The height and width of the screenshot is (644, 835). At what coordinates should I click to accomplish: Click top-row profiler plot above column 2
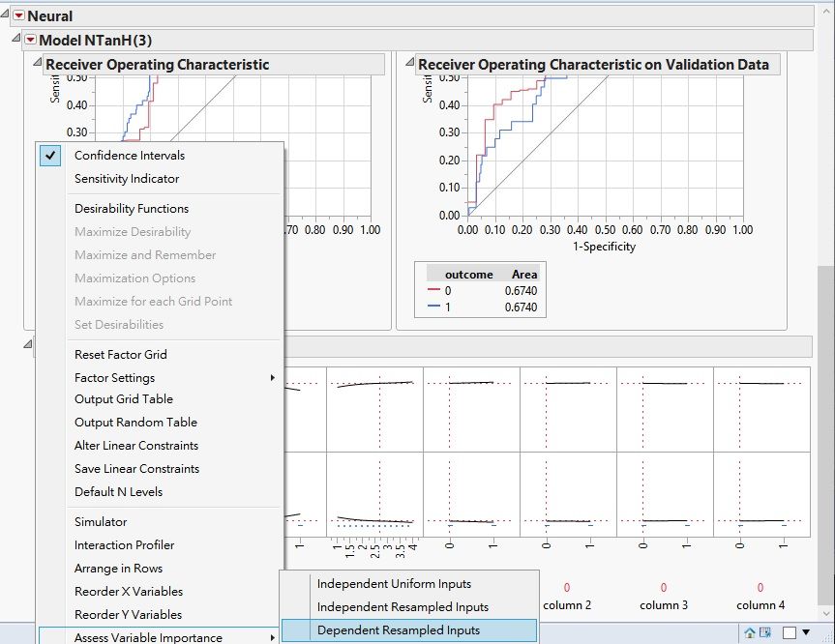pos(568,409)
